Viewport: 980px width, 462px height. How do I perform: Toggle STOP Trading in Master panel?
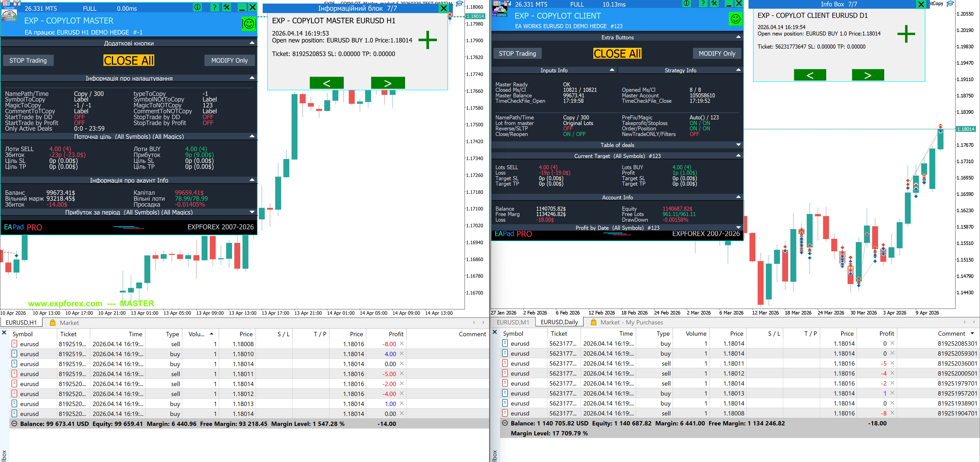(x=28, y=61)
